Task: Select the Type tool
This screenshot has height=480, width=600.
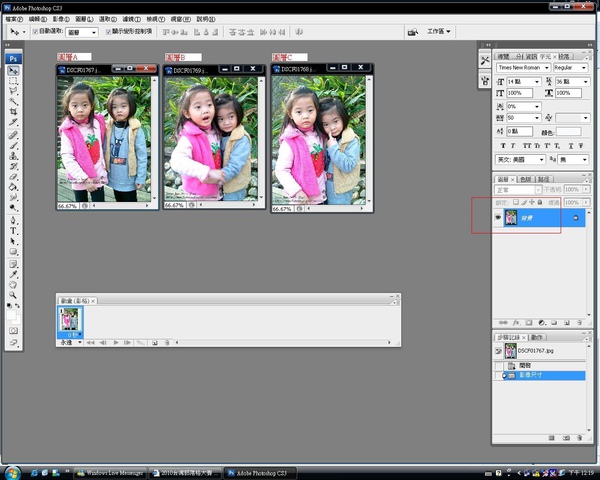Action: click(x=13, y=231)
